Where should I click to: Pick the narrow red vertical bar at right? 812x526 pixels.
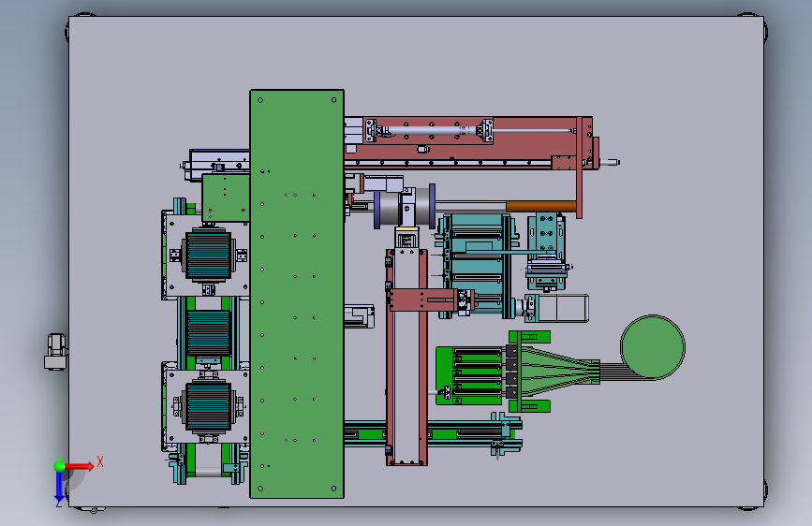579,168
